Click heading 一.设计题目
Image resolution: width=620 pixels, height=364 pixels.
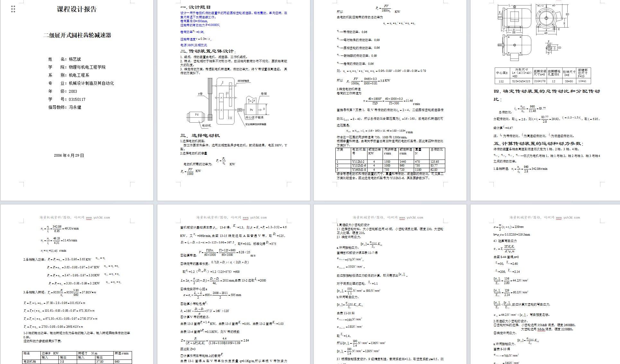tap(196, 7)
